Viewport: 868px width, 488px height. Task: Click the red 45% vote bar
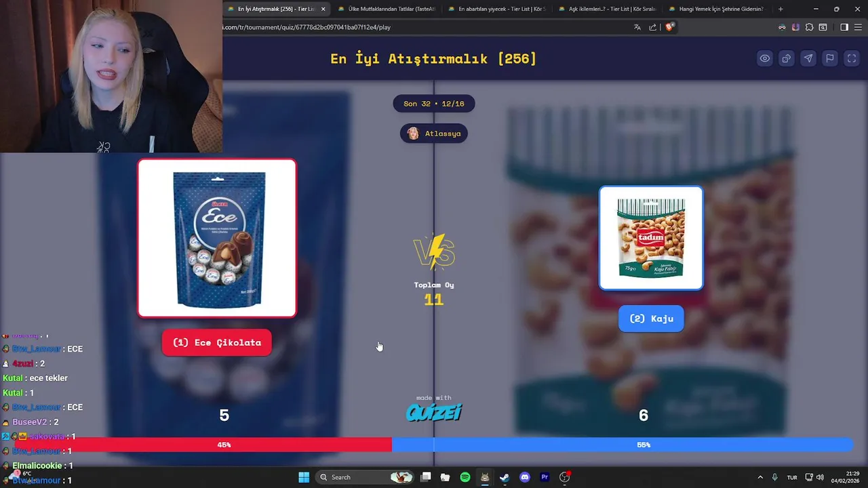pos(203,445)
